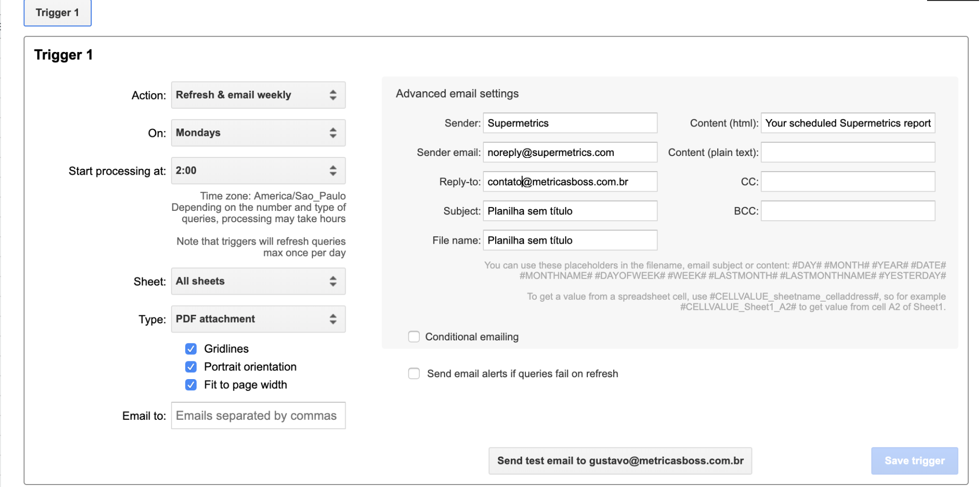
Task: Disable Fit to page width
Action: pos(191,385)
